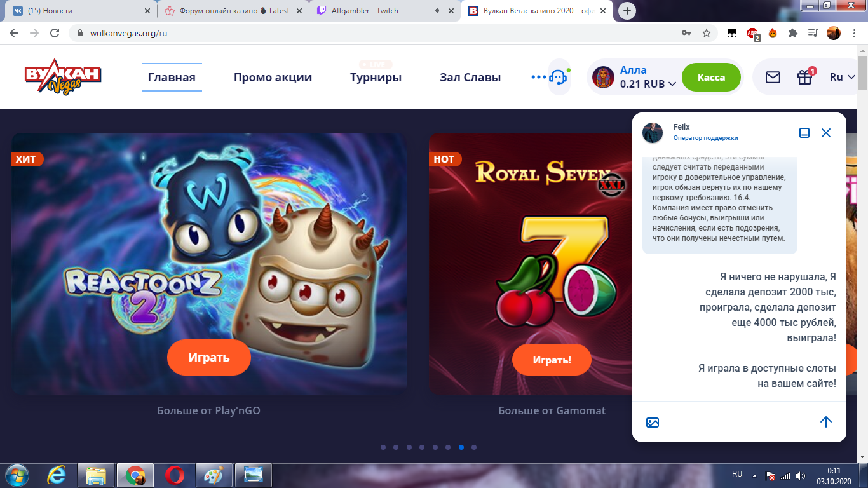Click the Алла username in the header
Image resolution: width=868 pixels, height=488 pixels.
(634, 70)
